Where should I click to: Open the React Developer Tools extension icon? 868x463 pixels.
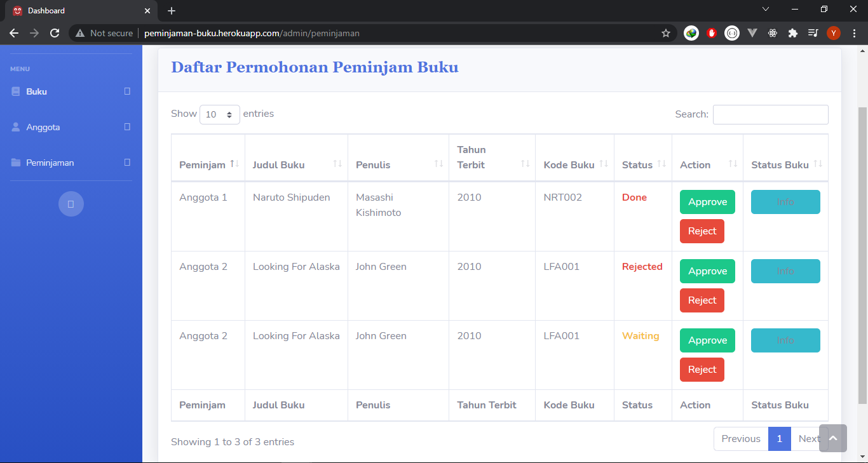(x=773, y=32)
